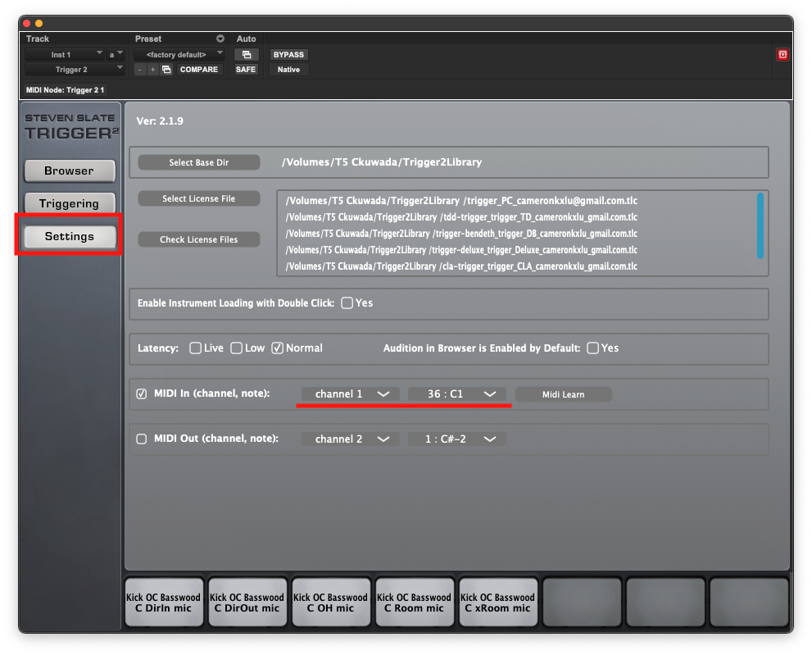Select the trigger_PC license file row
812x655 pixels.
tap(461, 201)
